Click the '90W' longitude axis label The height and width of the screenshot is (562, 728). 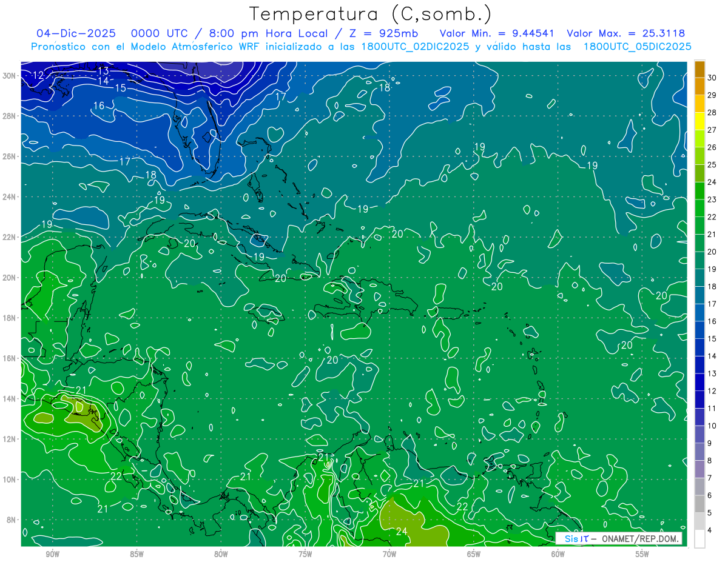click(x=52, y=554)
